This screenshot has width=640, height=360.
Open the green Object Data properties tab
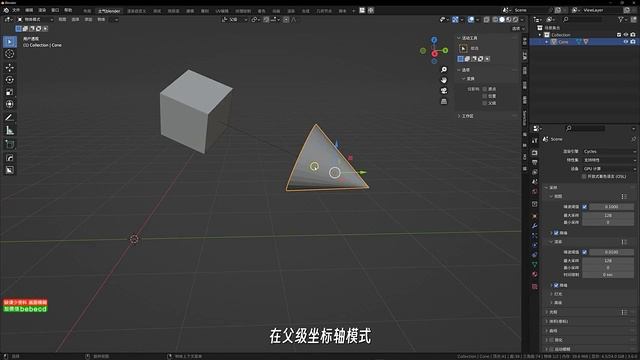point(535,264)
